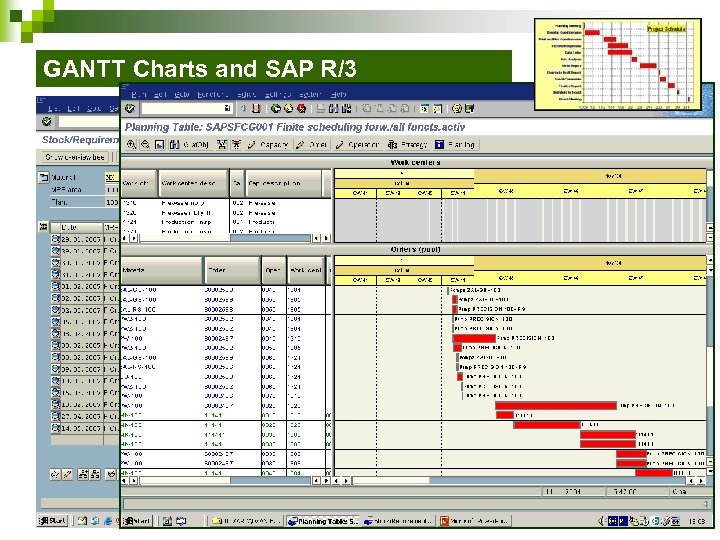Click the Start button of the front screenshot
This screenshot has width=720, height=540.
137,521
